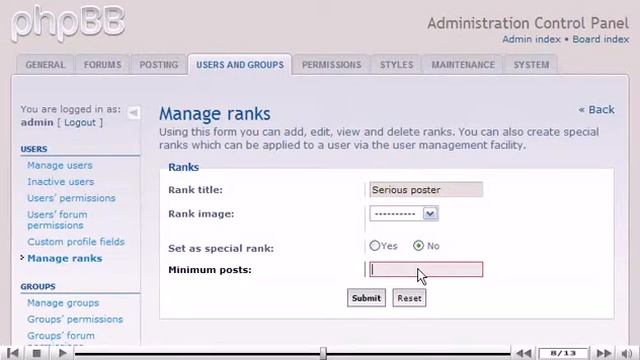Select No for special rank
The width and height of the screenshot is (640, 360).
click(x=418, y=245)
